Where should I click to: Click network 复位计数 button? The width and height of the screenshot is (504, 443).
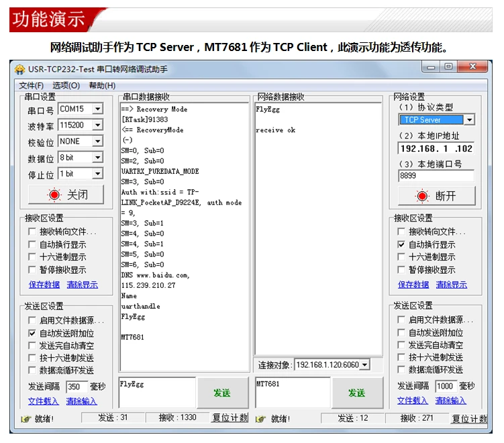point(469,419)
